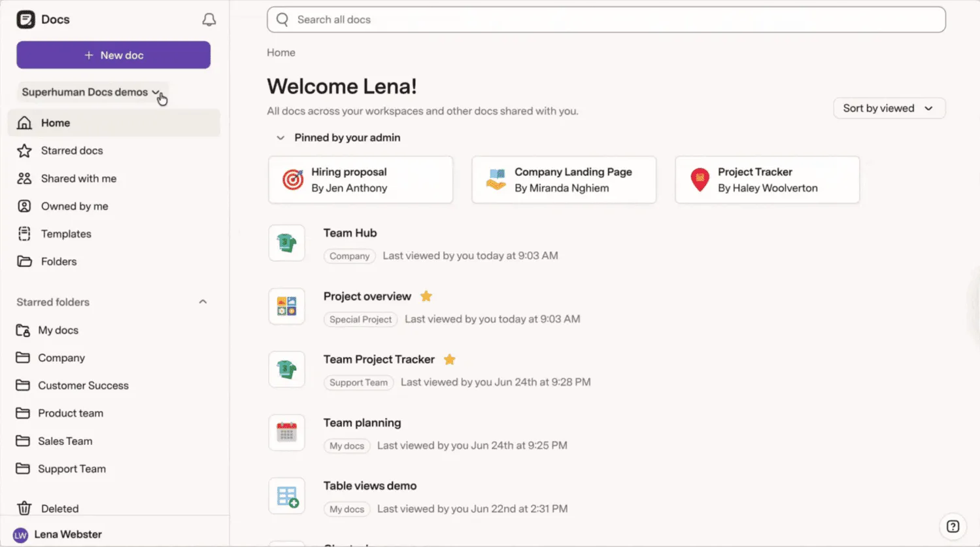This screenshot has height=547, width=980.
Task: Collapse the Starred folders section
Action: pos(203,302)
